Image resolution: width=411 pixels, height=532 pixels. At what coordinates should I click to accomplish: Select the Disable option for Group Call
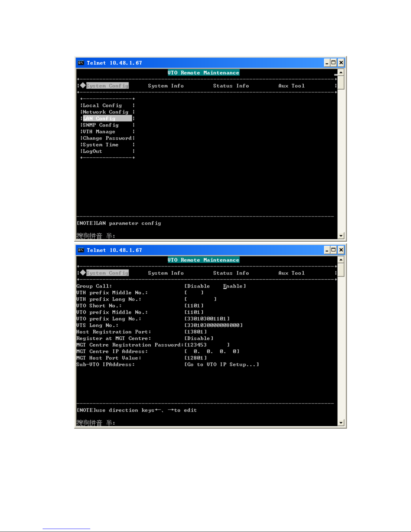(x=198, y=286)
